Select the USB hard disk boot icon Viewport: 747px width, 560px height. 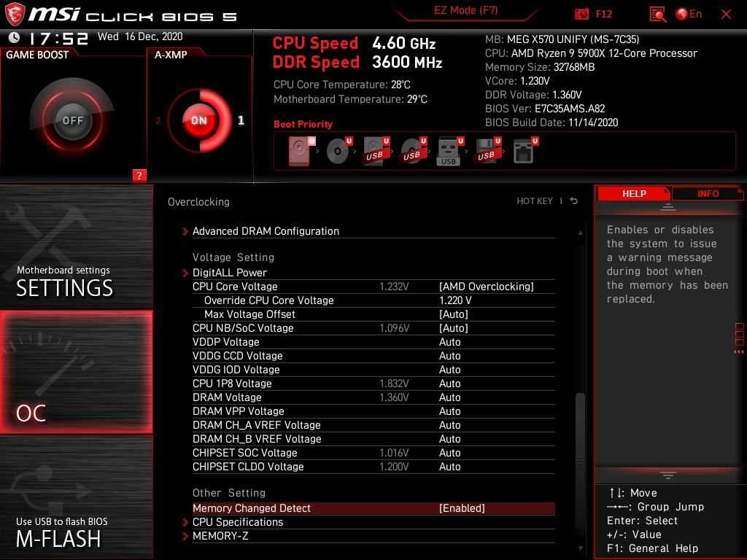pos(376,151)
